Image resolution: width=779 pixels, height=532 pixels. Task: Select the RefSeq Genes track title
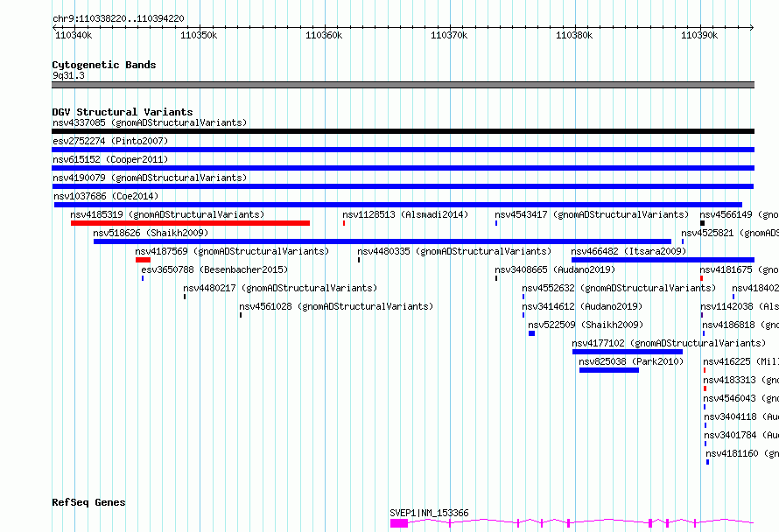[88, 502]
